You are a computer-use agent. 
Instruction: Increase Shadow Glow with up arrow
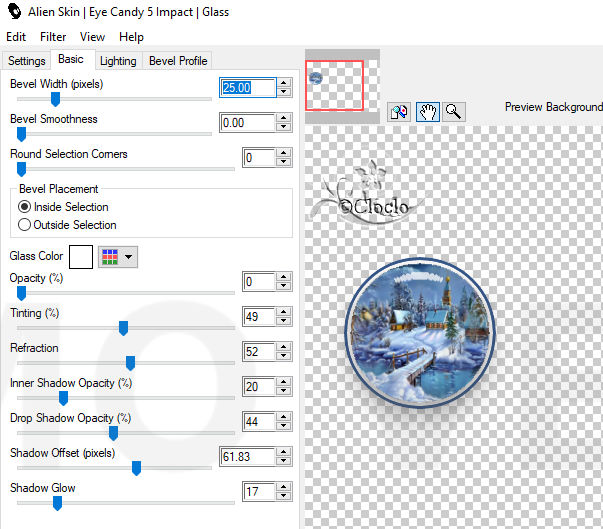point(284,486)
